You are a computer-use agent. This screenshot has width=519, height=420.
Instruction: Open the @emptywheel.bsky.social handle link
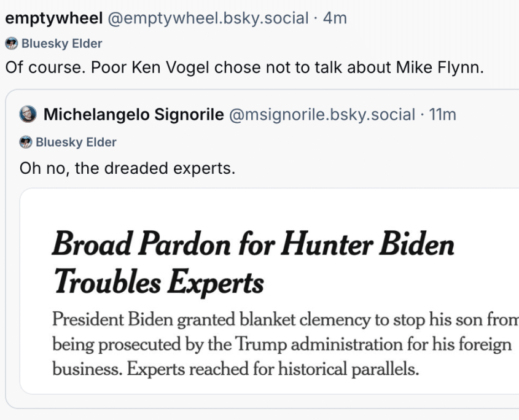coord(208,18)
